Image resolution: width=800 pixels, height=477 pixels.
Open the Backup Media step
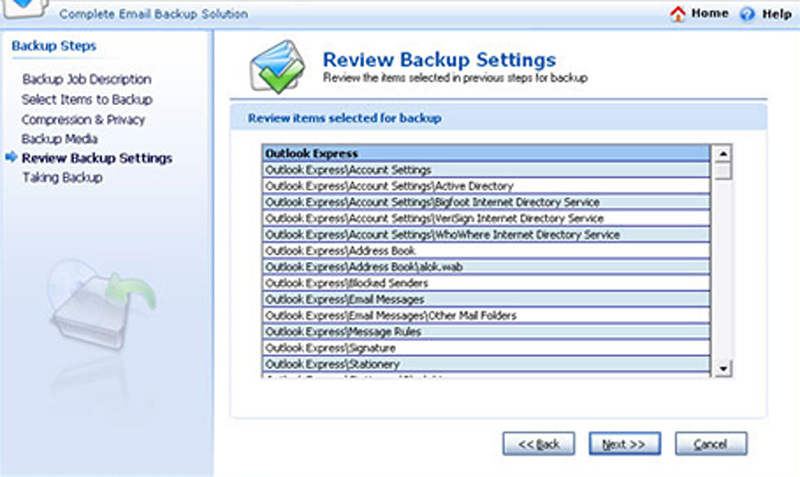[x=60, y=139]
